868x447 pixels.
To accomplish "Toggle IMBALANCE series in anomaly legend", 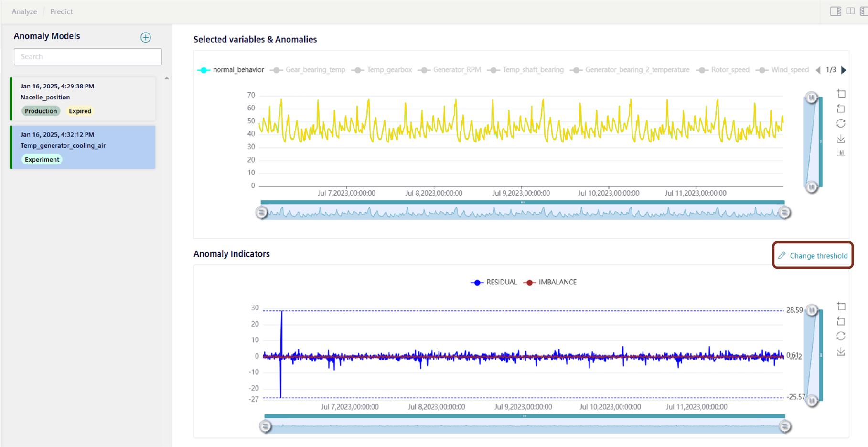I will pos(550,282).
